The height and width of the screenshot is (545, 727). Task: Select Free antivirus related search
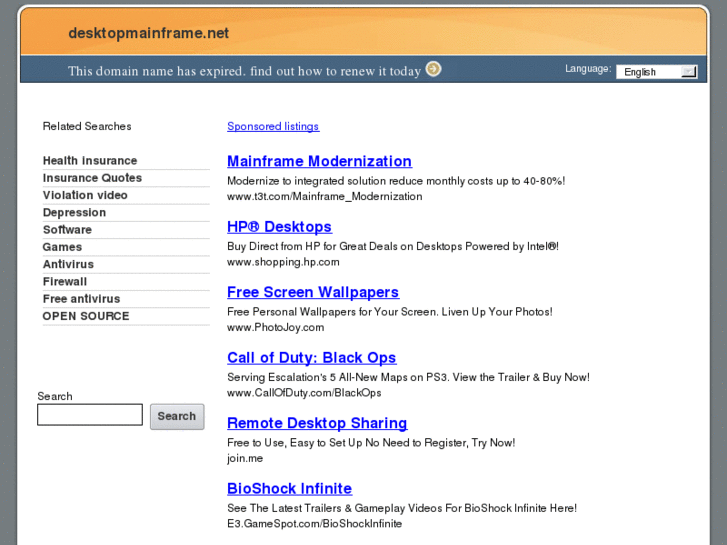coord(81,299)
